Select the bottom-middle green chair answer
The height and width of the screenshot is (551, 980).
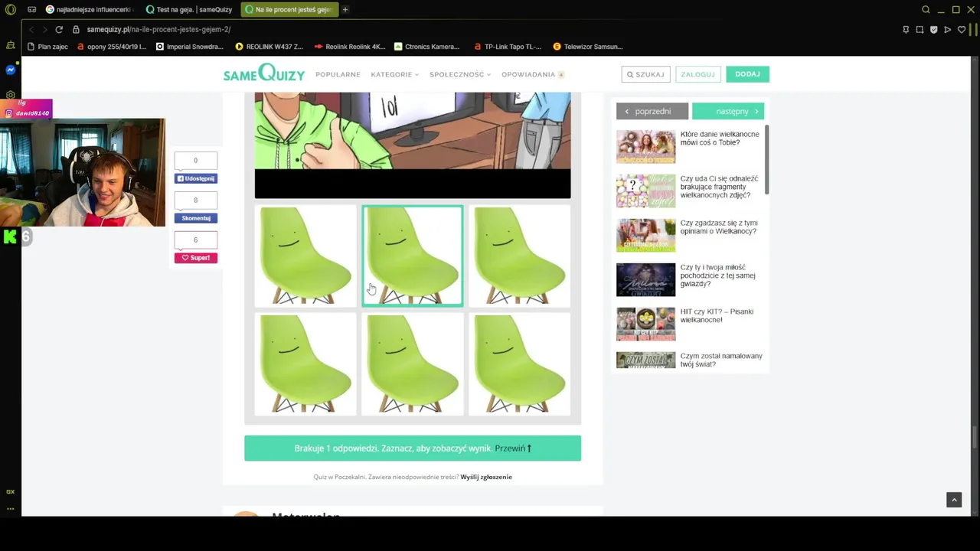pyautogui.click(x=413, y=364)
